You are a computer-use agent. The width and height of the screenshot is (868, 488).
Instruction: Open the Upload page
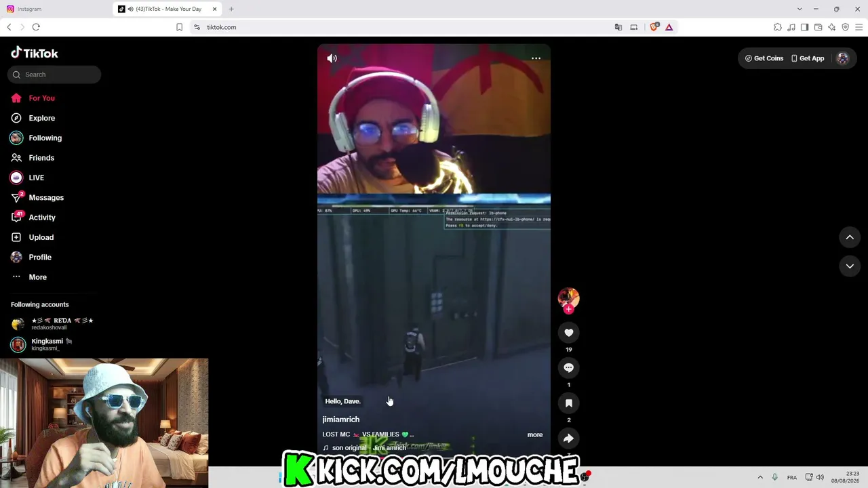[41, 237]
